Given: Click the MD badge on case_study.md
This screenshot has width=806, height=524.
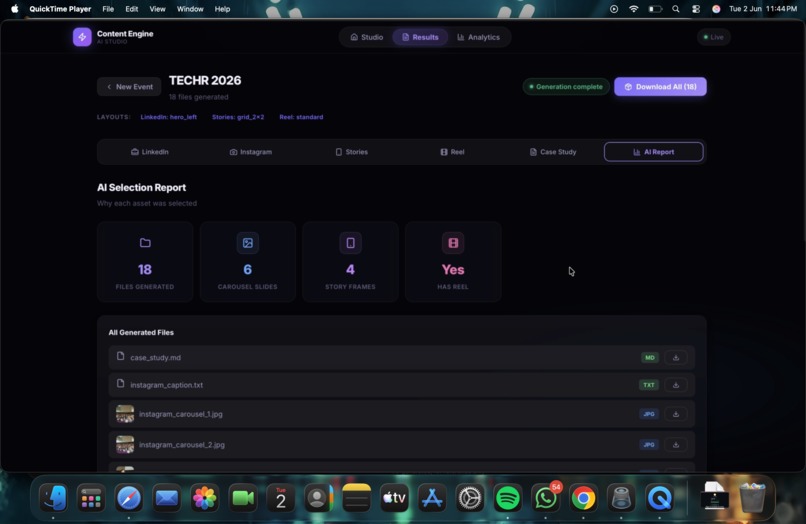Looking at the screenshot, I should (x=650, y=357).
